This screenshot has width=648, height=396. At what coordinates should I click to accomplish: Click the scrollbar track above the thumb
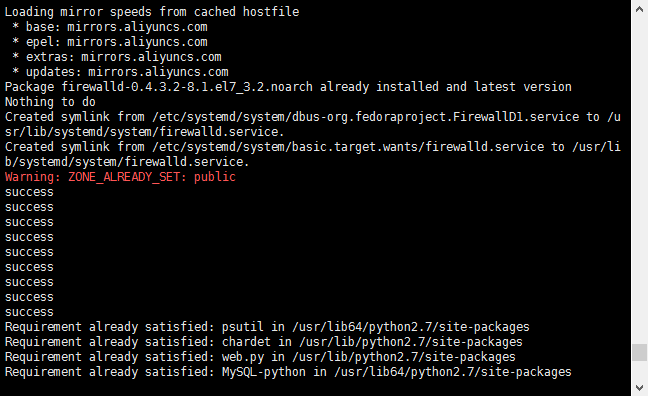[x=639, y=178]
